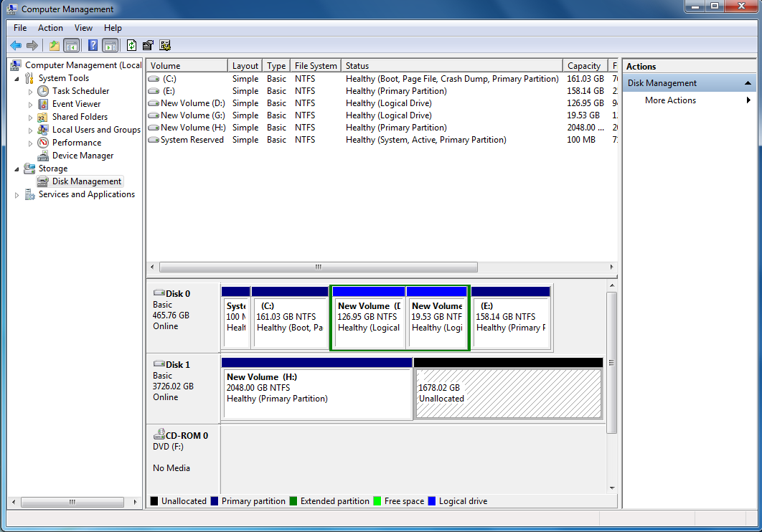Select the Shared Folders icon
762x532 pixels.
[x=43, y=117]
